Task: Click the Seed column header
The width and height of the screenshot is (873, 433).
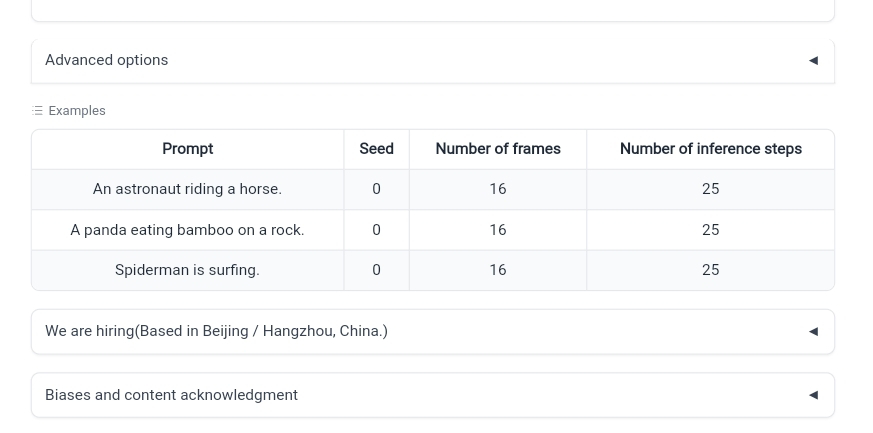Action: tap(376, 149)
